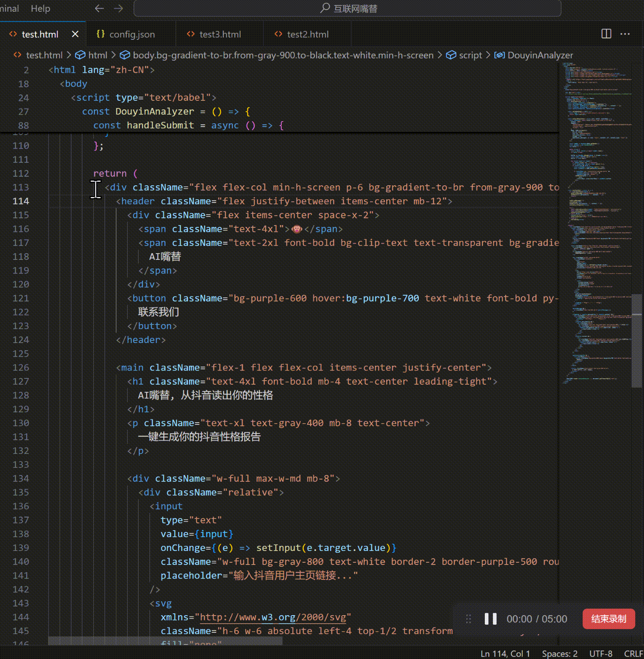Image resolution: width=644 pixels, height=659 pixels.
Task: Click line number 114 in the gutter
Action: point(21,201)
